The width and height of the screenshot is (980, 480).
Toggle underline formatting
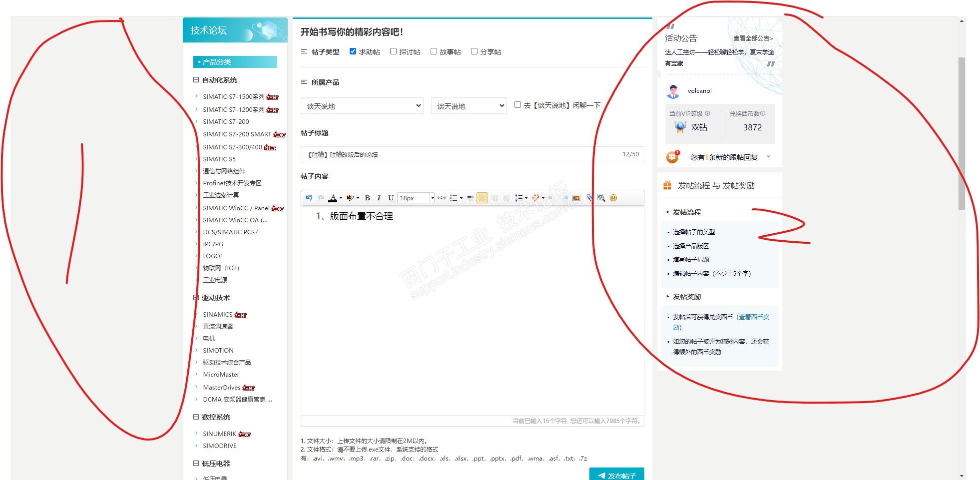point(391,198)
